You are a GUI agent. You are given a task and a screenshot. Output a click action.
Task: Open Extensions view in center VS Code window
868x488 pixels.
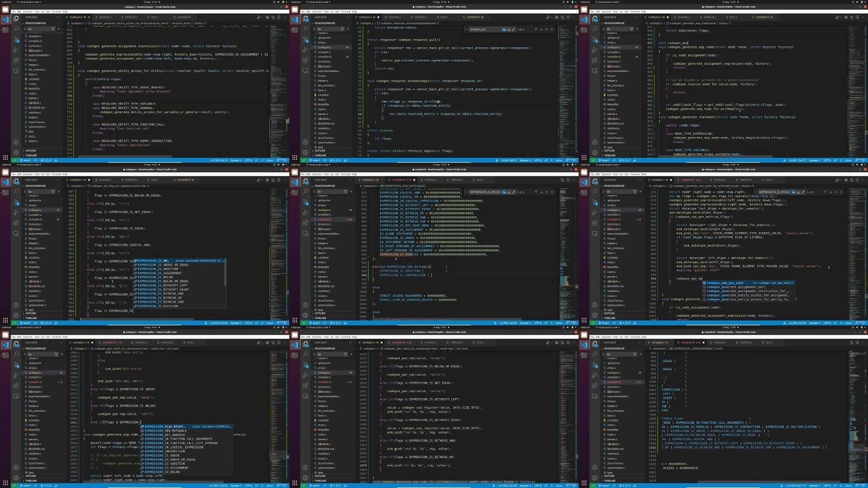[x=305, y=221]
